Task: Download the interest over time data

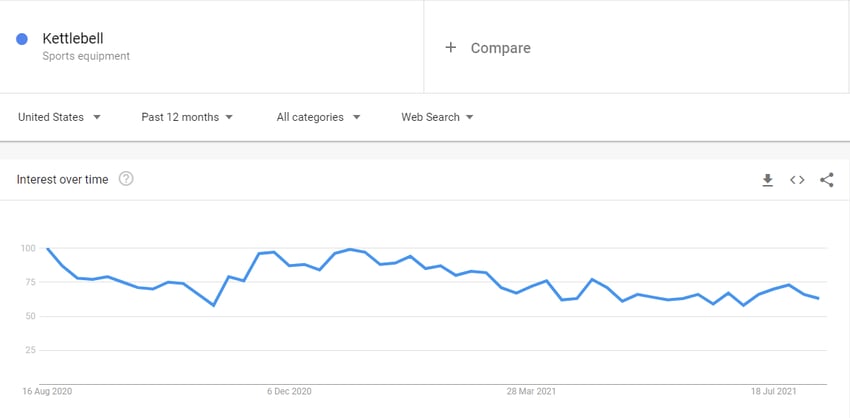Action: [x=767, y=180]
